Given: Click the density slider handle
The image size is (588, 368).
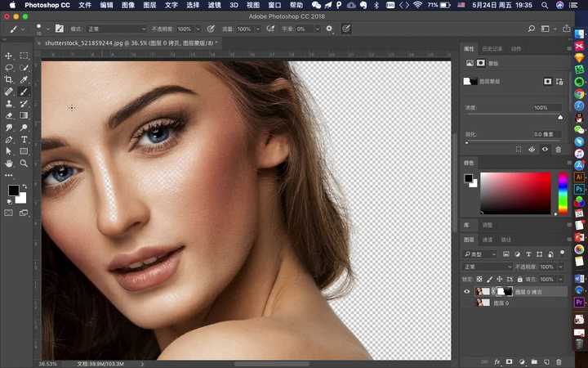Looking at the screenshot, I should tap(560, 117).
